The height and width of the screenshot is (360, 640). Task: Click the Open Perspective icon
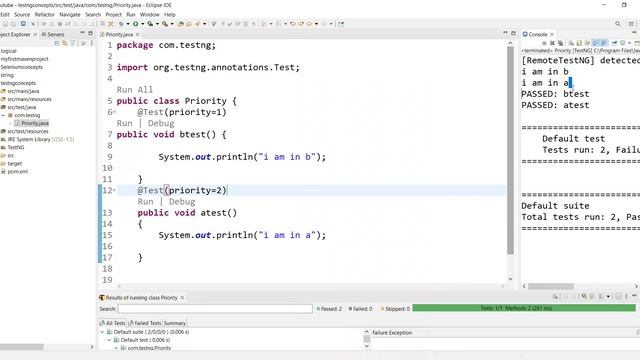coord(631,24)
